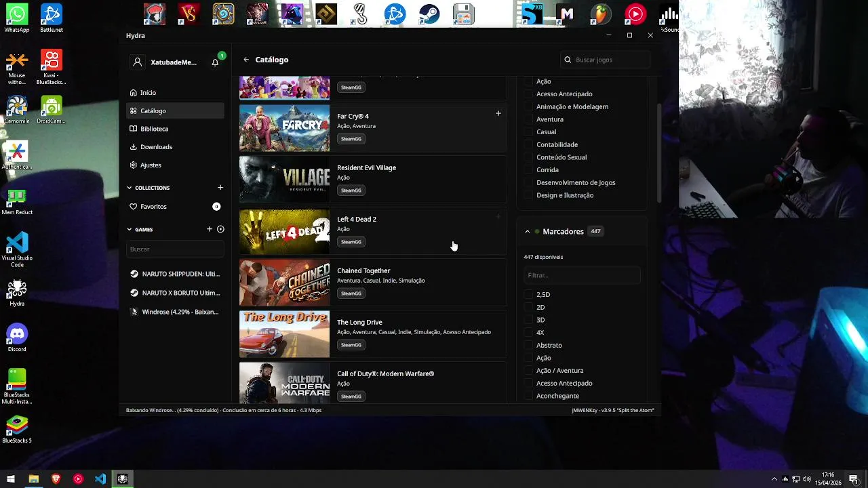Screen dimensions: 868x488
Task: Open Mouse without Borders desktop icon
Action: coord(17,68)
